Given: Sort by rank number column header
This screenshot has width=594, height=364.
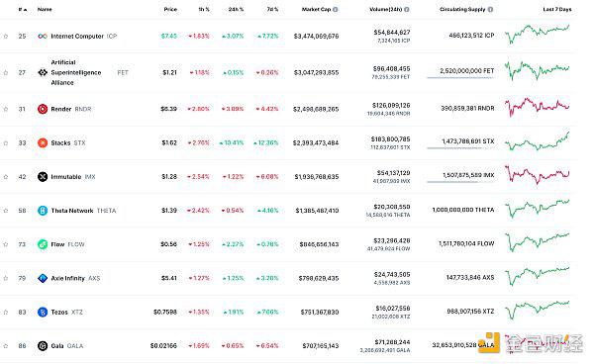Looking at the screenshot, I should (23, 10).
